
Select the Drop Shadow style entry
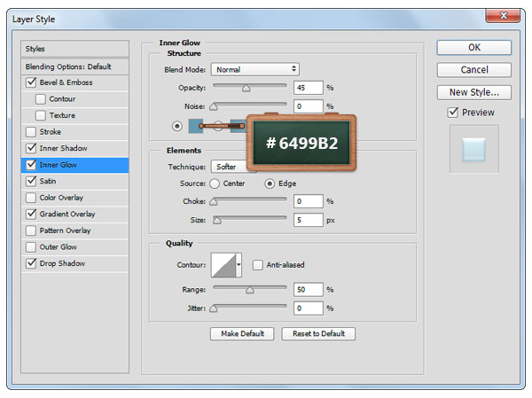point(62,263)
